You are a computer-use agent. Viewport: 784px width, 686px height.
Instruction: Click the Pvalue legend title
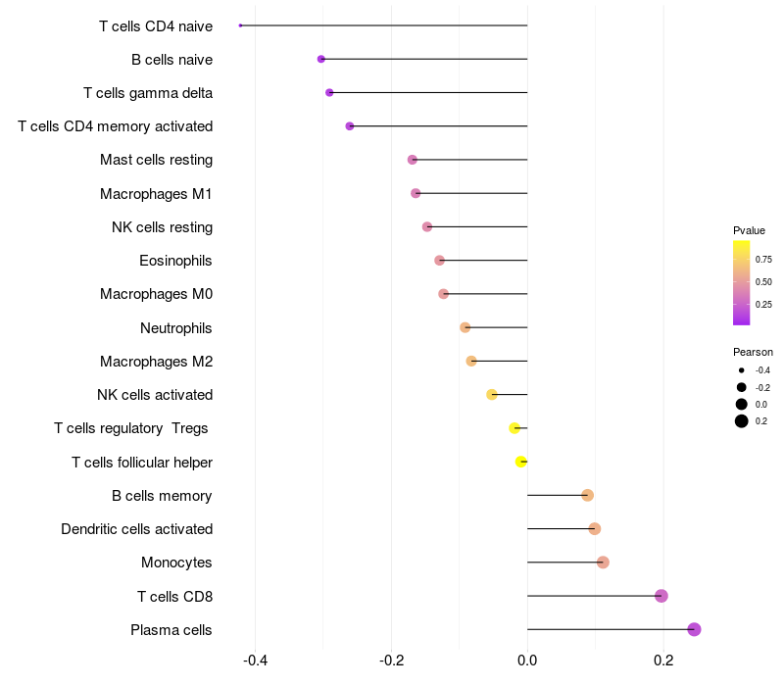pos(749,230)
